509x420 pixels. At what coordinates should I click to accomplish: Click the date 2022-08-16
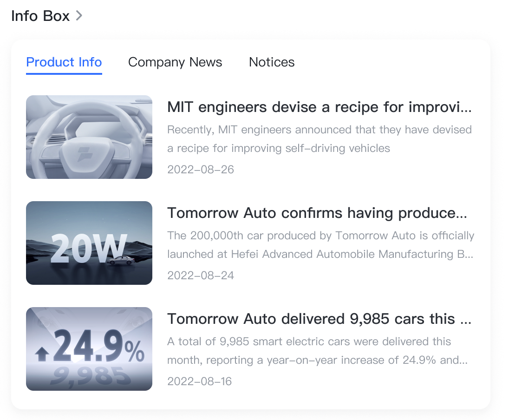pos(200,381)
